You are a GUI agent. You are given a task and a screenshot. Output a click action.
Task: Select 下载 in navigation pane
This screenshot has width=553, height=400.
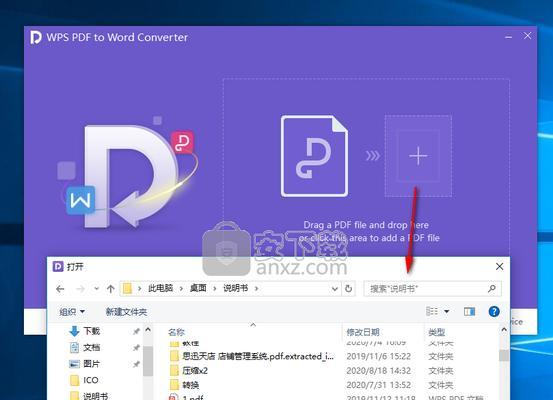point(91,331)
